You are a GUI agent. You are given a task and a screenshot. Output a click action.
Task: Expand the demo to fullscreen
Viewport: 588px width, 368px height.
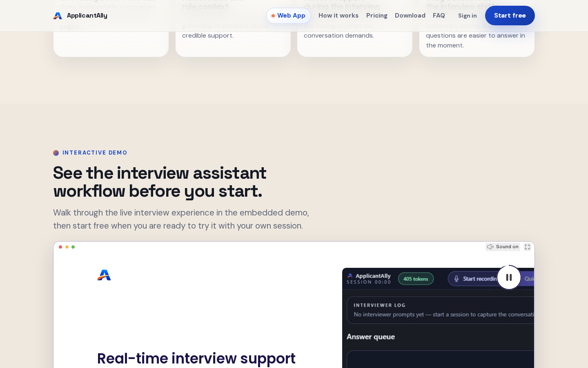click(528, 247)
